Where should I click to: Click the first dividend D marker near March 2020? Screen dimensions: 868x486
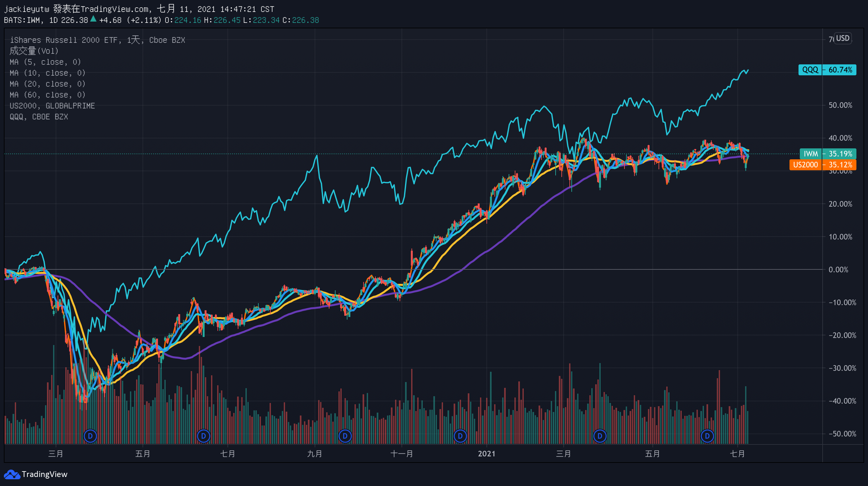[90, 436]
